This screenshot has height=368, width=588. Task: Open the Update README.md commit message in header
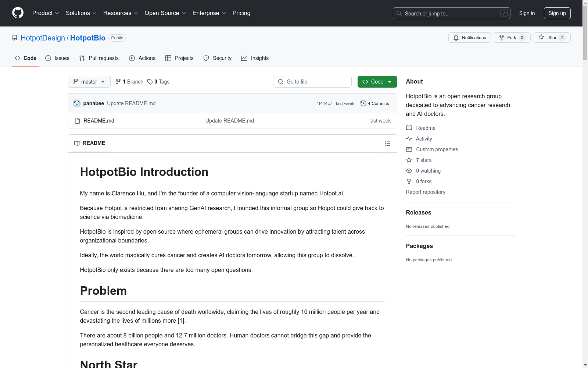coord(131,103)
